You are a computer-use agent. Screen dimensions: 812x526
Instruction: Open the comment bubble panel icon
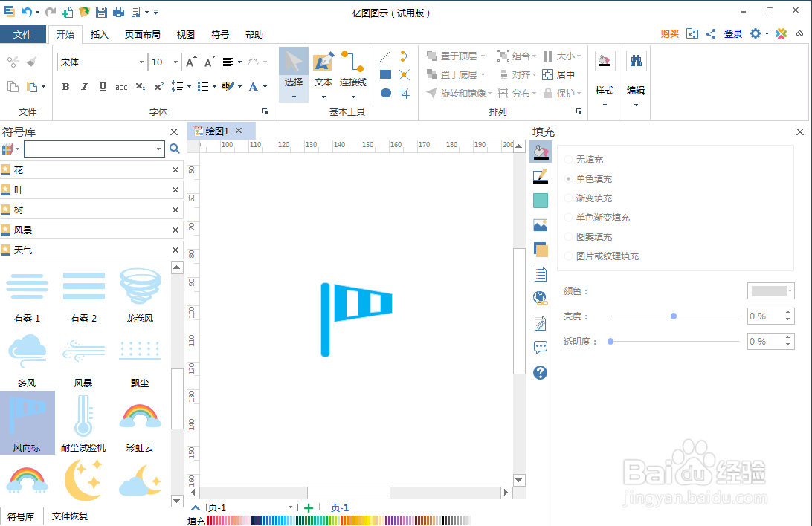540,347
